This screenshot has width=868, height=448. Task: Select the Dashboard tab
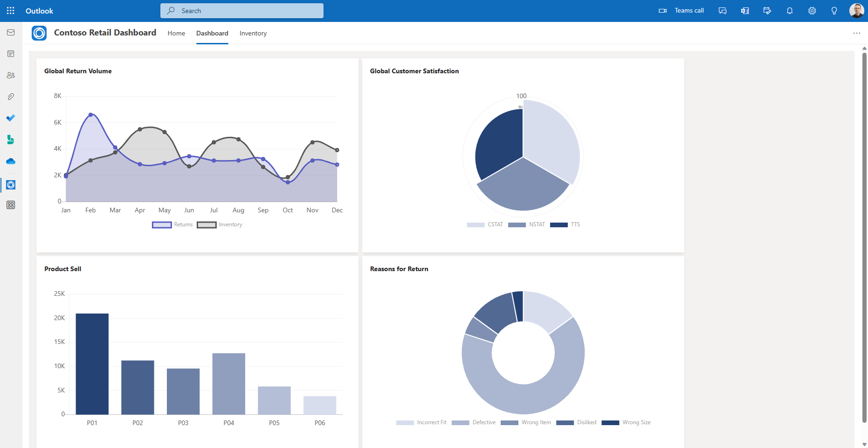click(212, 33)
